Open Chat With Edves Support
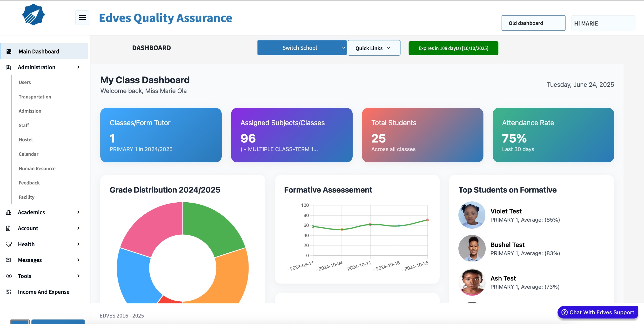 (x=598, y=312)
